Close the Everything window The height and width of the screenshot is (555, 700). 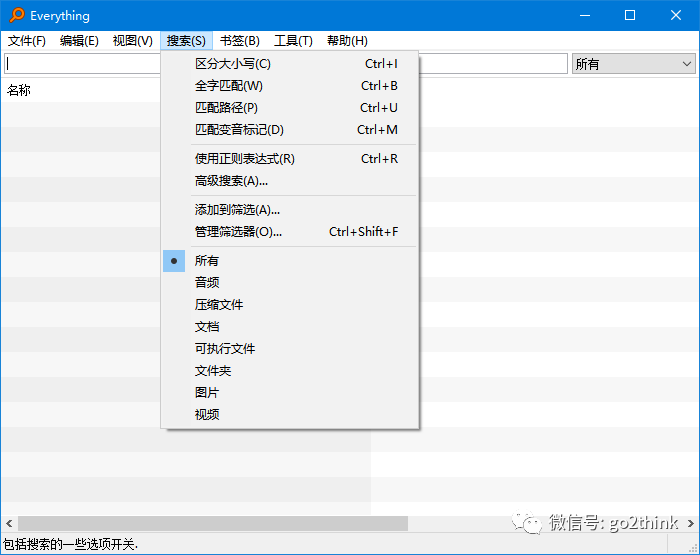(x=675, y=15)
